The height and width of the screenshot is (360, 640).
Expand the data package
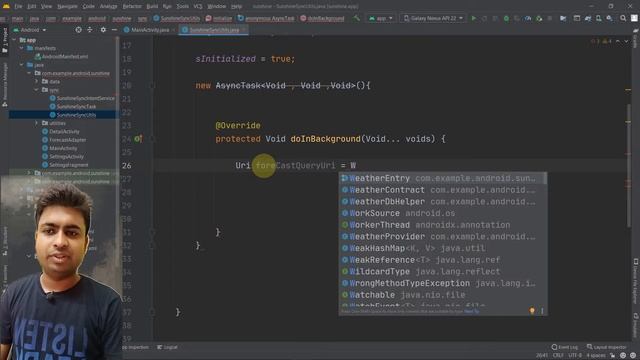click(36, 82)
